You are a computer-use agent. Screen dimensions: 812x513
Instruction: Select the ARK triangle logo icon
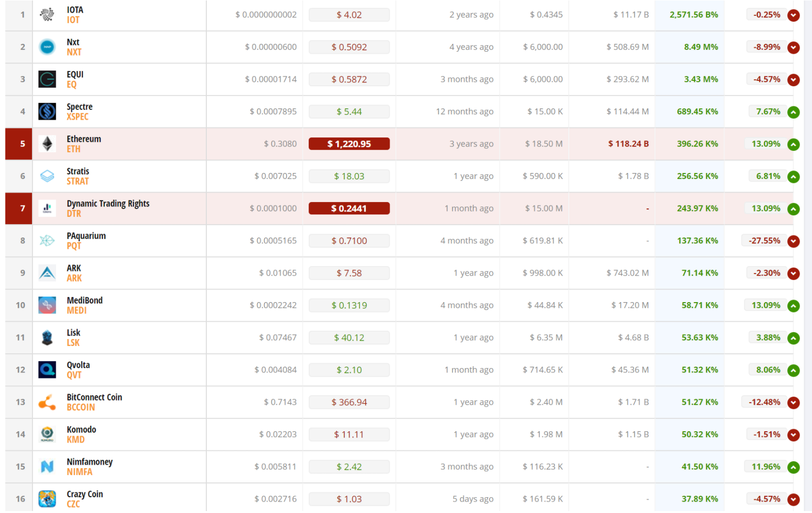tap(47, 273)
